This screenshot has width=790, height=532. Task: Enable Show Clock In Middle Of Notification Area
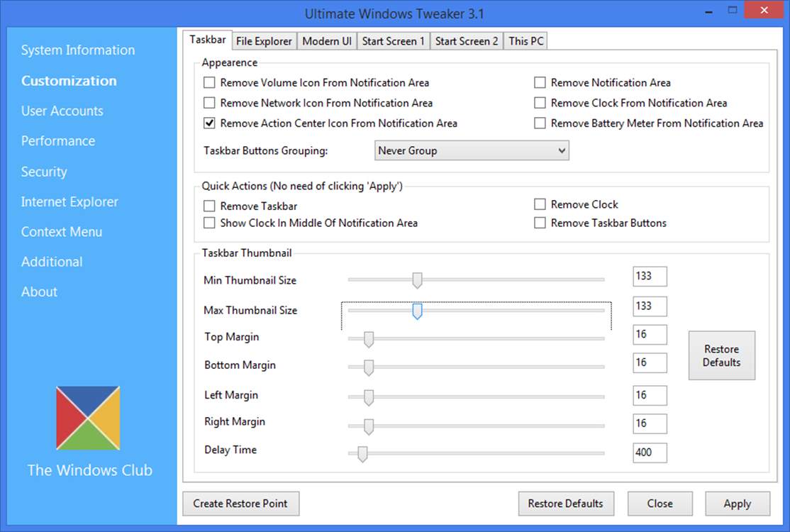coord(209,223)
